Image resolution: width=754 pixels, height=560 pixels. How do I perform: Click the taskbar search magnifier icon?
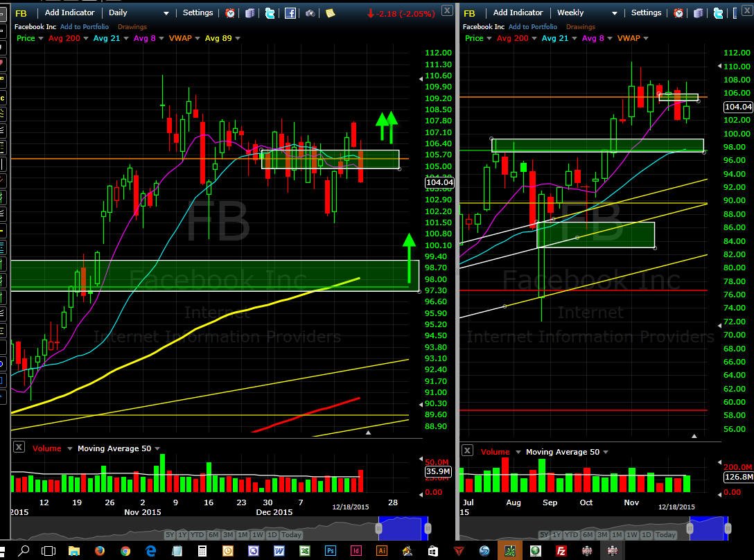(x=23, y=551)
